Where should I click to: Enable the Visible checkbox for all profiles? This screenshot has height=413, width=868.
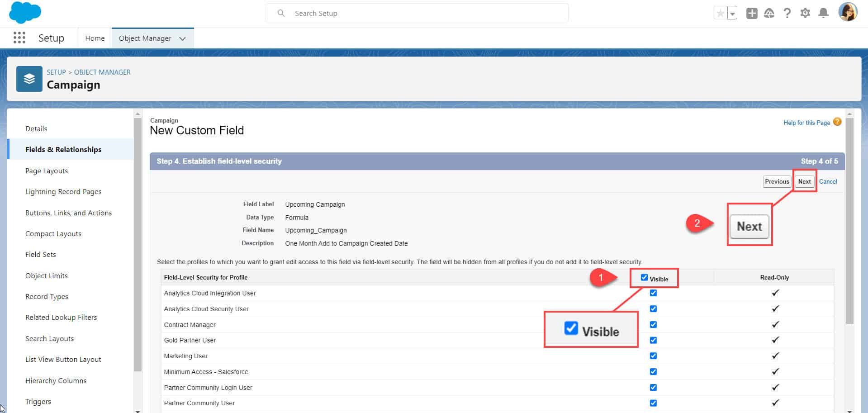[644, 277]
